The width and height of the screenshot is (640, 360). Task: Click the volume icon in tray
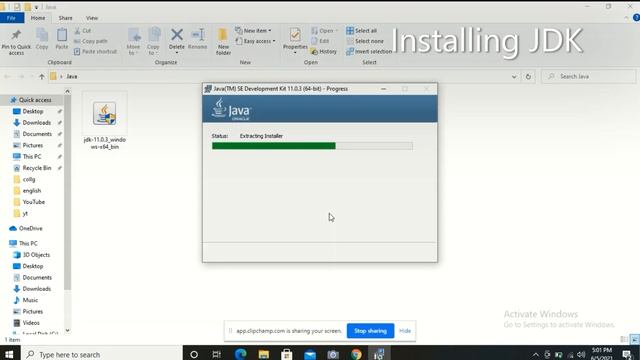[x=581, y=354]
